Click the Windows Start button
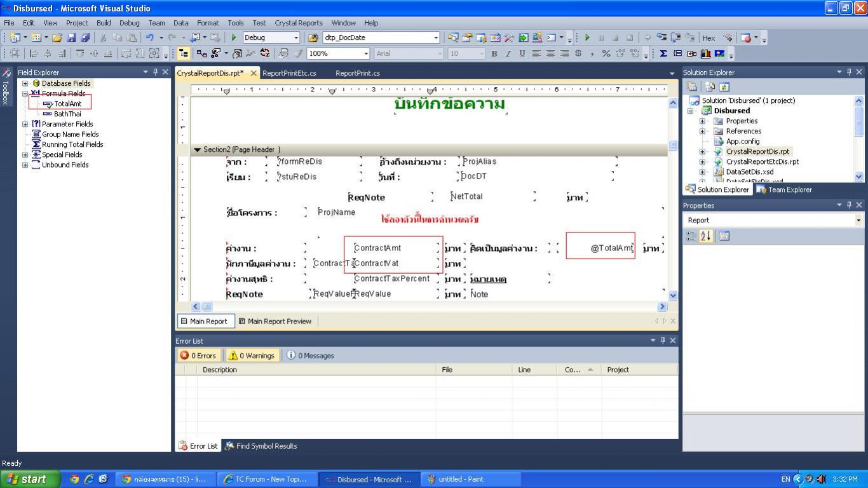This screenshot has width=868, height=488. point(31,479)
